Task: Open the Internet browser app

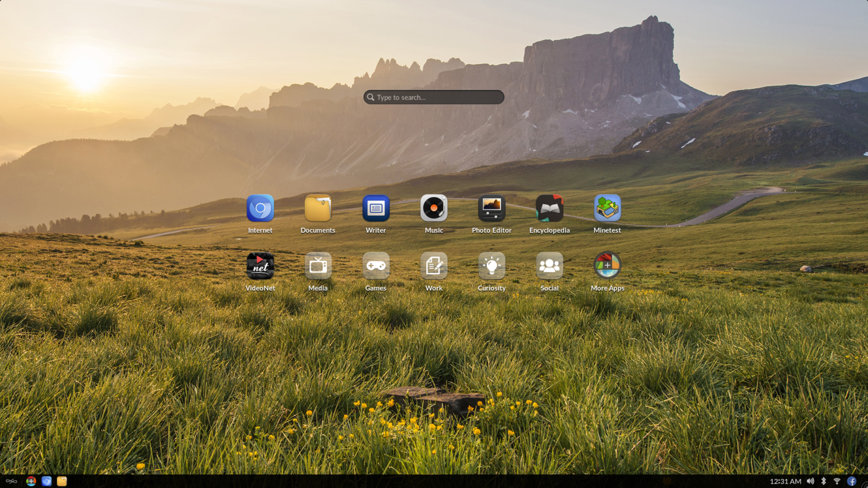Action: click(260, 208)
